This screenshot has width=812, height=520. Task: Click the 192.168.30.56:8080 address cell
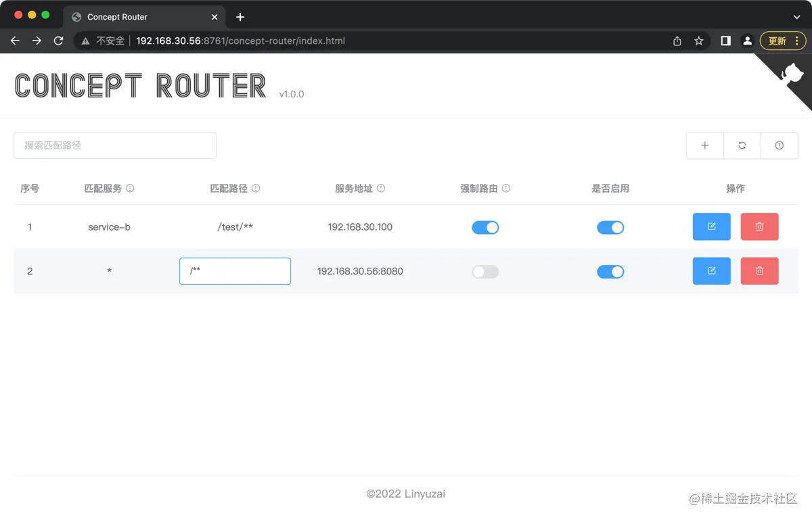(360, 271)
